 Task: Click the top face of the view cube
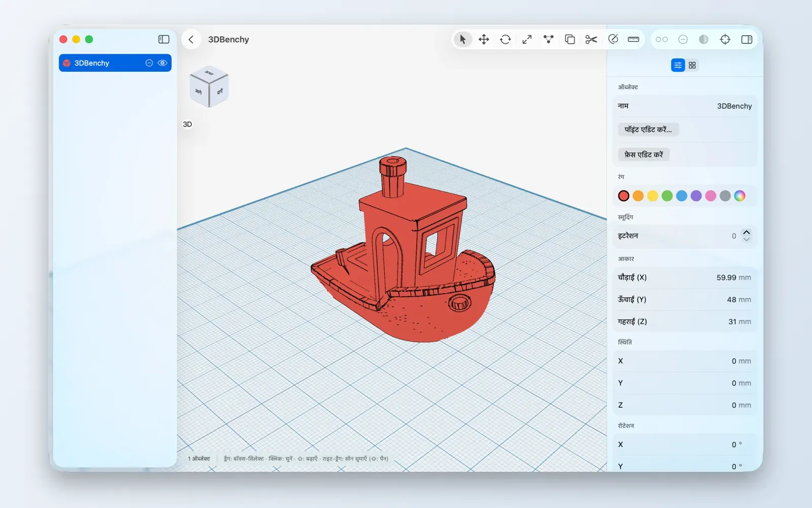click(209, 73)
